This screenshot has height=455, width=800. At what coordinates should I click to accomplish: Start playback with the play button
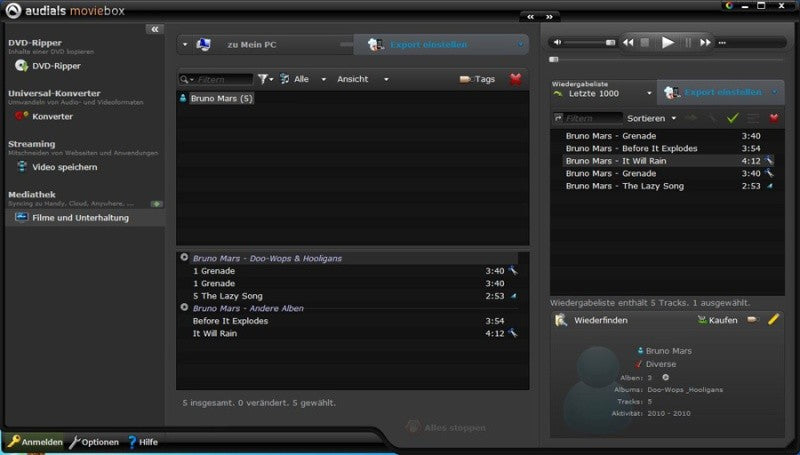[667, 43]
